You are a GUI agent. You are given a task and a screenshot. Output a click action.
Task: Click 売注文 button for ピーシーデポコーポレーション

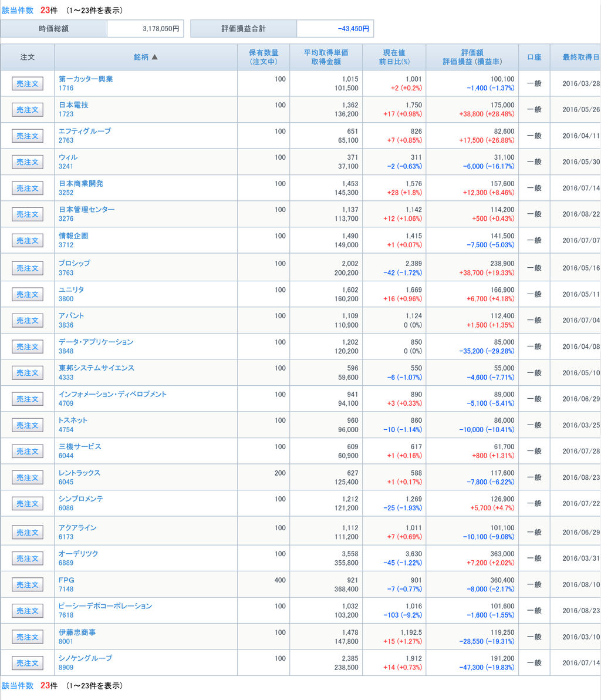(x=27, y=611)
